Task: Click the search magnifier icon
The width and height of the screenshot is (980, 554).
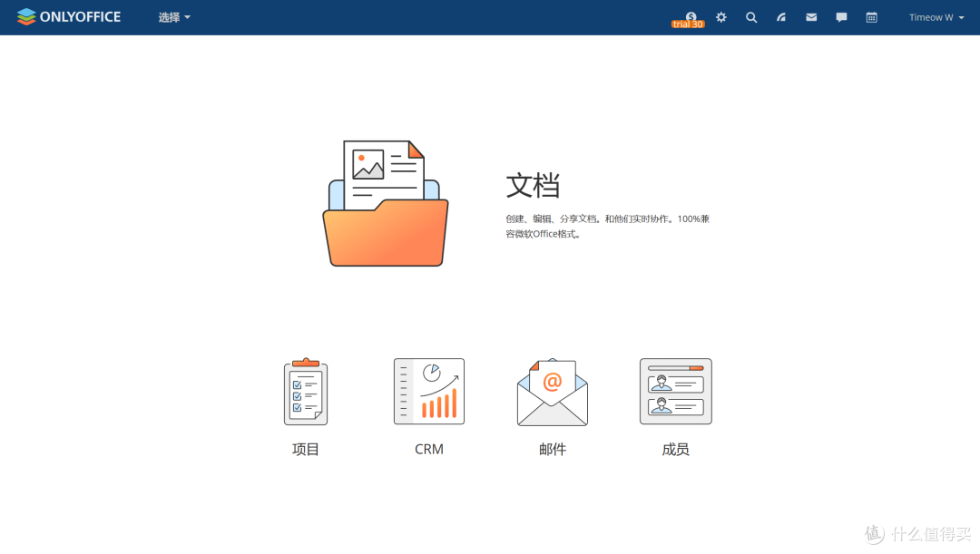Action: 751,17
